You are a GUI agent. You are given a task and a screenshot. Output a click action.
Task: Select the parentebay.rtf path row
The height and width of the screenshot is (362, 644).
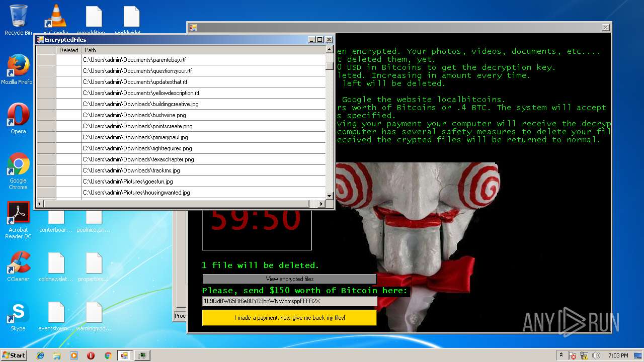[203, 60]
